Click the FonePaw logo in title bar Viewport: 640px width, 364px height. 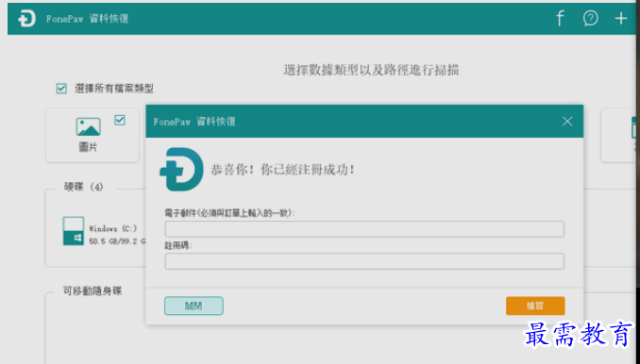tap(26, 19)
